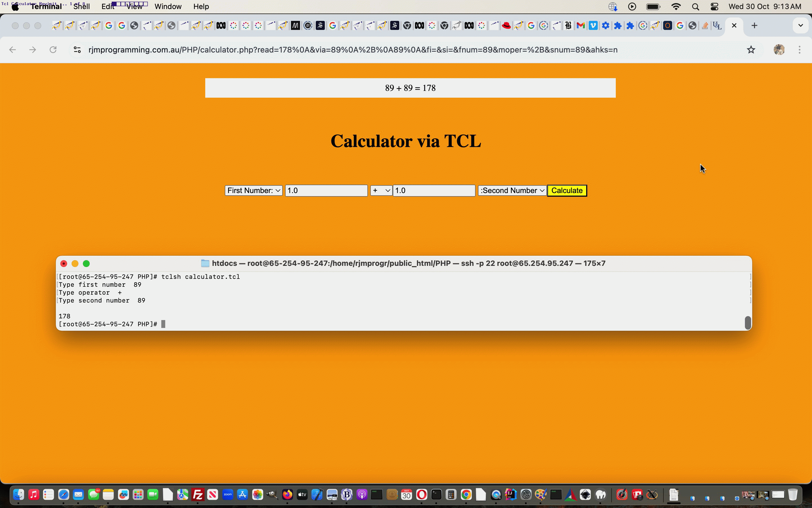Focus the first number input field
The width and height of the screenshot is (812, 508).
[326, 190]
